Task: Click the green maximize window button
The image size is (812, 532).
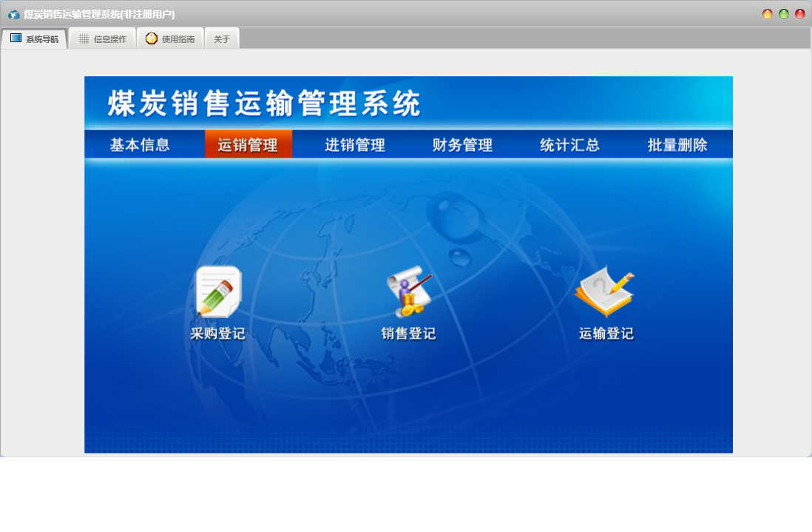Action: [783, 14]
